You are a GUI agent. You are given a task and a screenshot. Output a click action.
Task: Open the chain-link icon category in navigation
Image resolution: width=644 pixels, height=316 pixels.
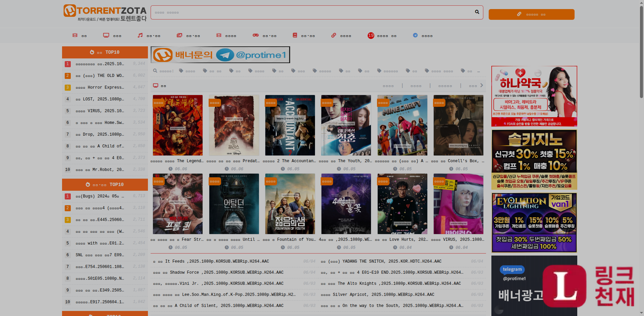[334, 35]
